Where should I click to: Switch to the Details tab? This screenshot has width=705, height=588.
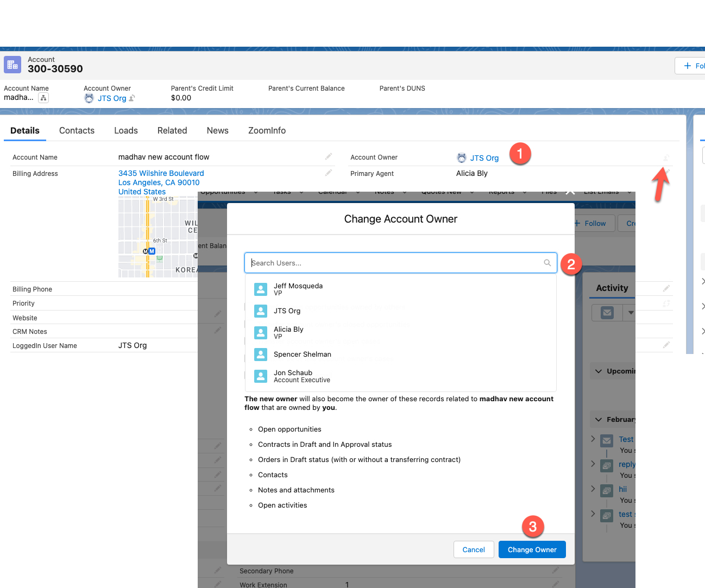25,130
